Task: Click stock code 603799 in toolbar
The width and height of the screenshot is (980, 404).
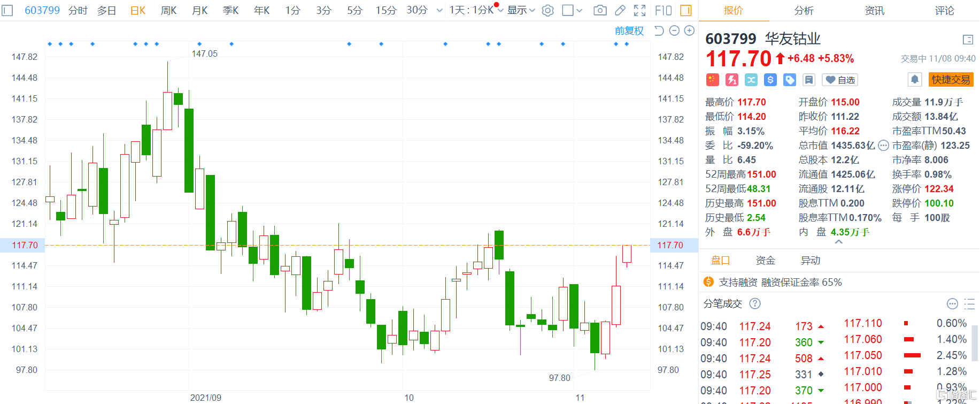Action: (42, 10)
